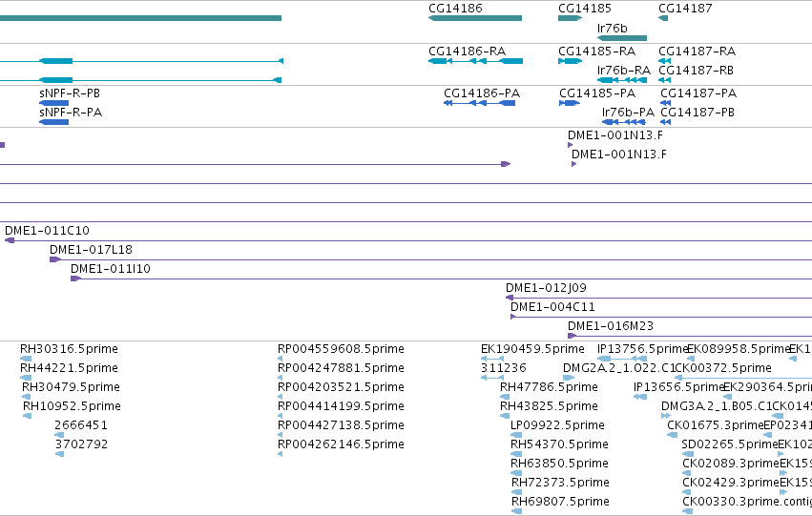This screenshot has width=812, height=516.
Task: Click the Ir76b gene bar glyph
Action: [x=622, y=38]
